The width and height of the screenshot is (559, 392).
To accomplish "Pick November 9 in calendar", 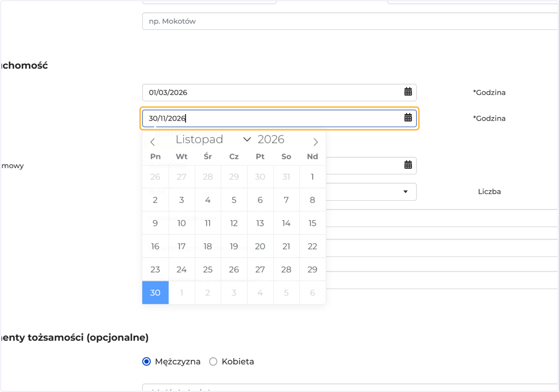I will 155,223.
